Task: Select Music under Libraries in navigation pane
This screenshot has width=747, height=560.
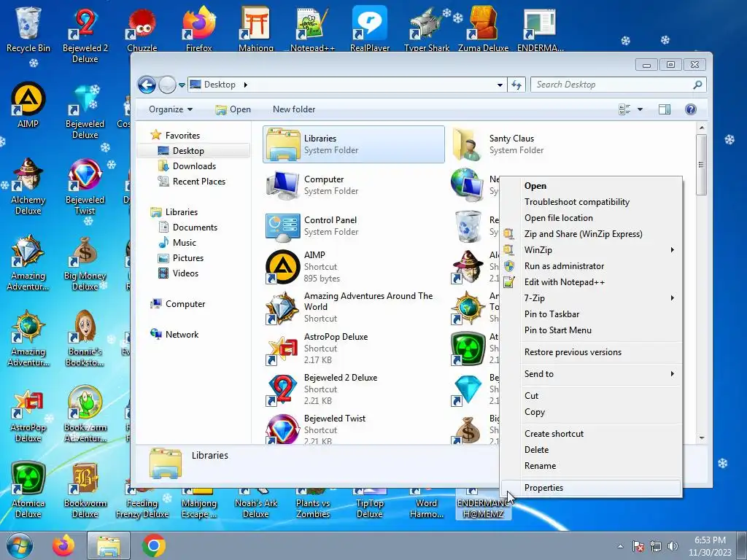Action: click(184, 243)
